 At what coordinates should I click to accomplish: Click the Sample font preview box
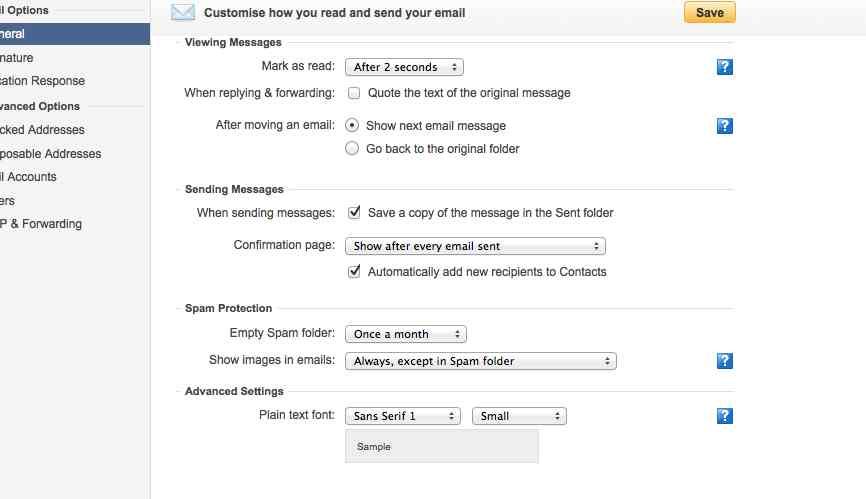coord(442,446)
